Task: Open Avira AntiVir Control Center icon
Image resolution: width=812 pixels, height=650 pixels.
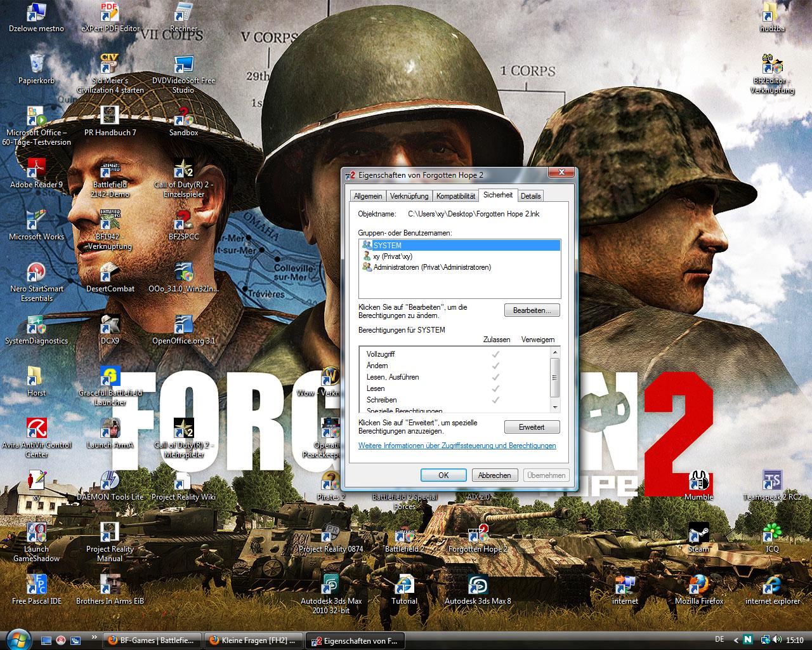Action: [x=36, y=438]
